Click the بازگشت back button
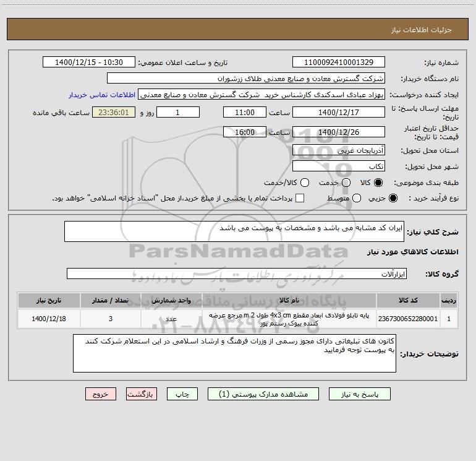 click(x=142, y=394)
